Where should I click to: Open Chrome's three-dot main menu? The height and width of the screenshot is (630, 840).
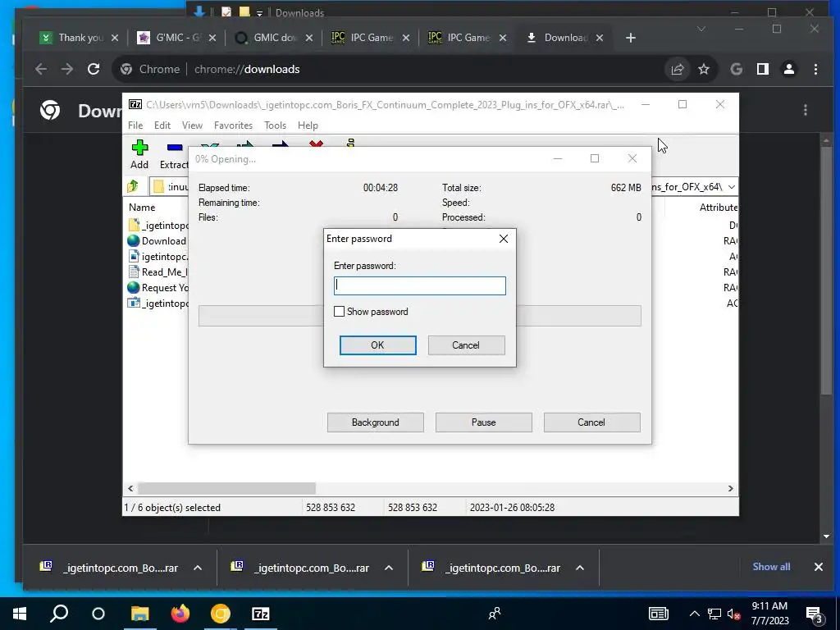point(815,69)
